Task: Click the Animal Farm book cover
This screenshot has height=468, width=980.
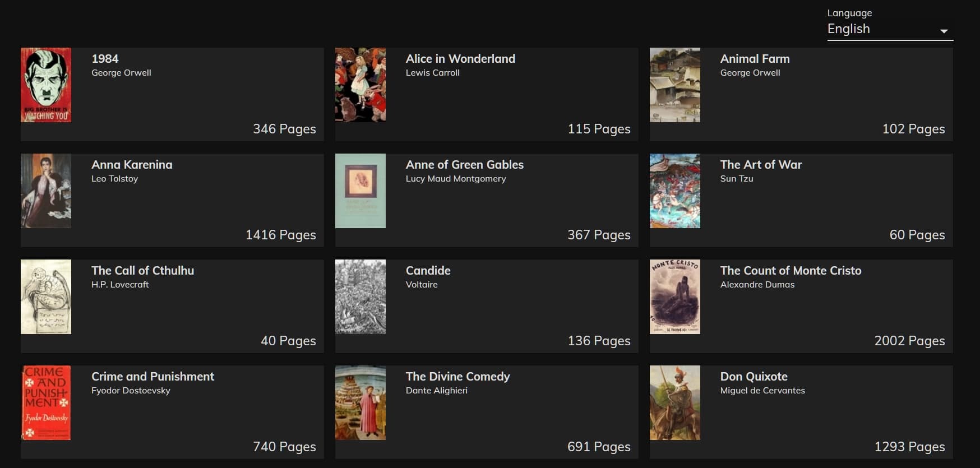Action: click(x=675, y=85)
